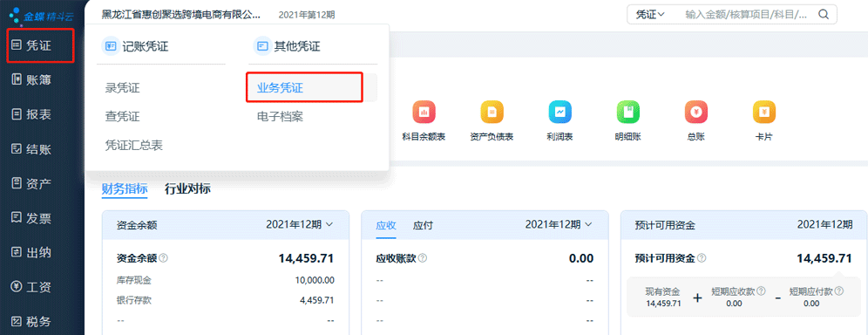
Task: Select 凭证汇总表 from the menu
Action: coord(134,146)
